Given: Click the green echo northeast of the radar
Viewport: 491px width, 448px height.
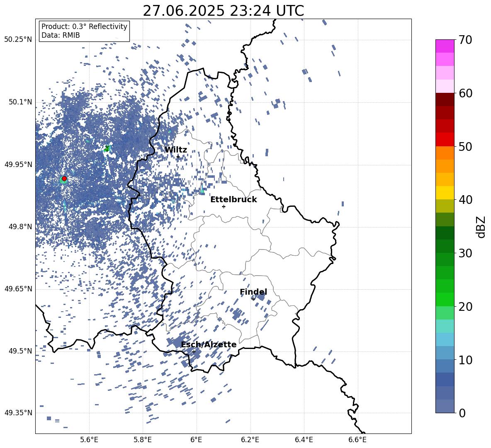Looking at the screenshot, I should [107, 149].
